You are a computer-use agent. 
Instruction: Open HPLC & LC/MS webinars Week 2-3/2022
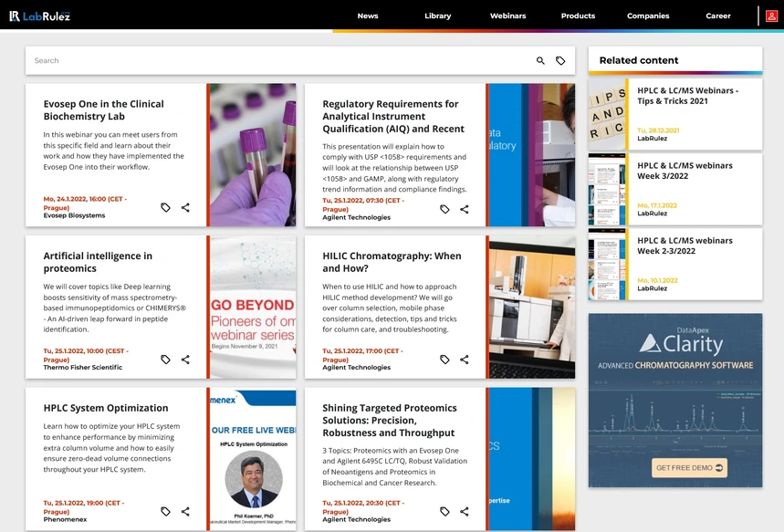pos(685,245)
